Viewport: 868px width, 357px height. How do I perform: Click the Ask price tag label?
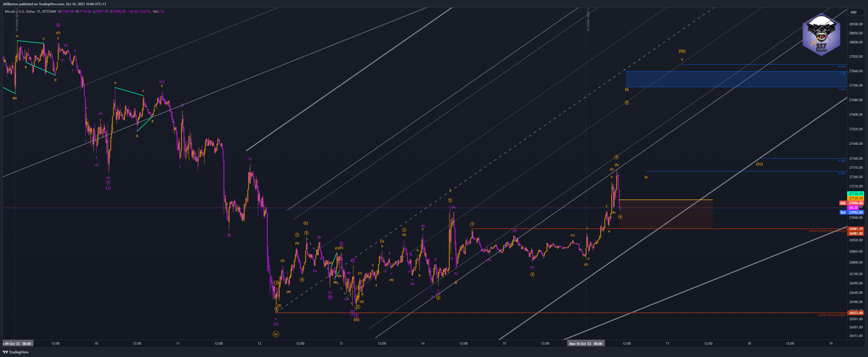tap(842, 203)
